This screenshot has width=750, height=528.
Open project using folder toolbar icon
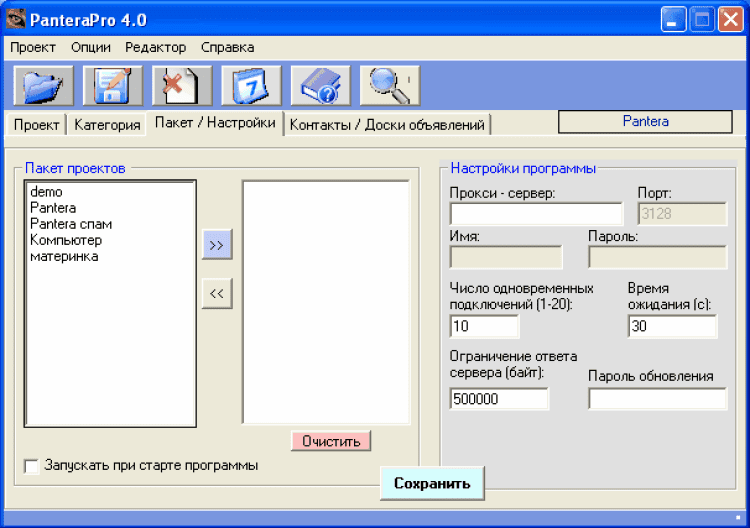(x=44, y=86)
